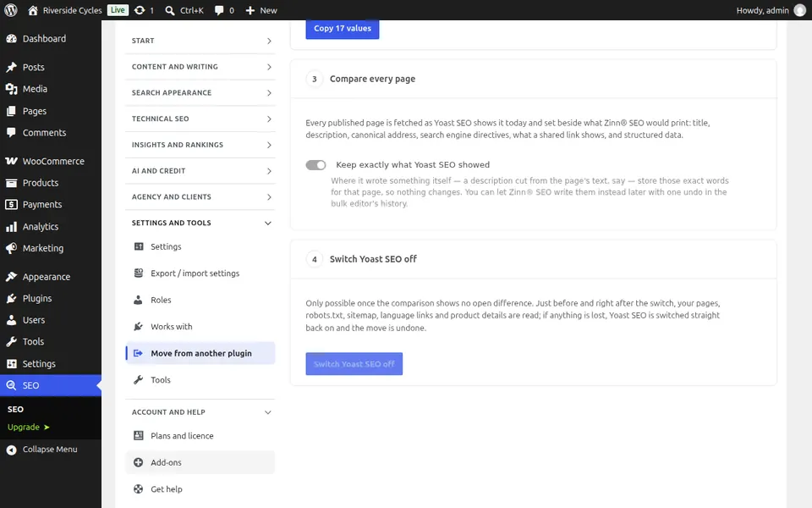Open comments bubble in the admin bar
Screen dimensions: 812x508
click(x=219, y=10)
